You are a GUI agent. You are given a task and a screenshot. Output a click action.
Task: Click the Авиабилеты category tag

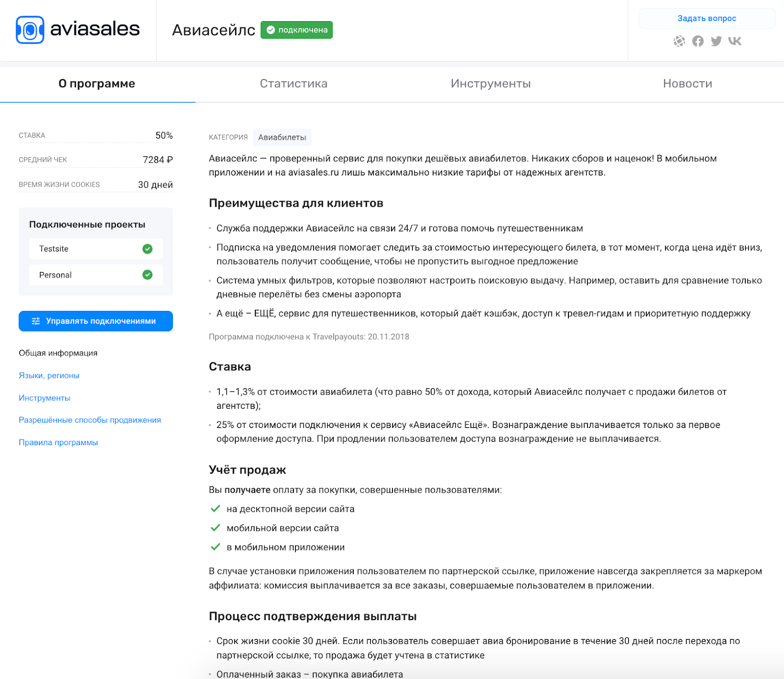pyautogui.click(x=282, y=137)
